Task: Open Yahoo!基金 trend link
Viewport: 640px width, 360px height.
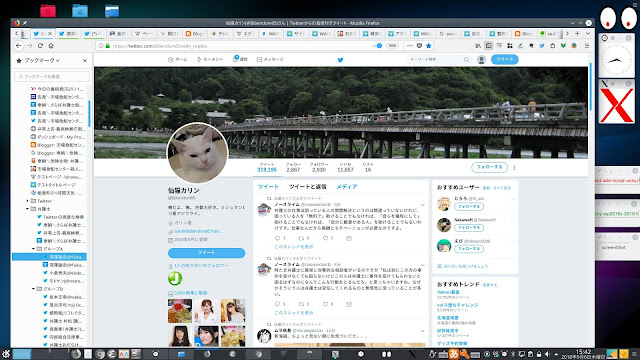Action: (448, 292)
